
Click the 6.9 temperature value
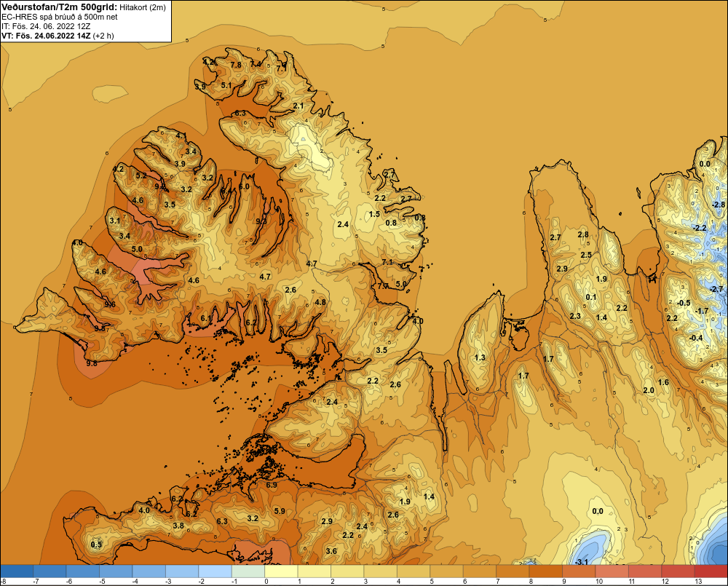click(271, 486)
